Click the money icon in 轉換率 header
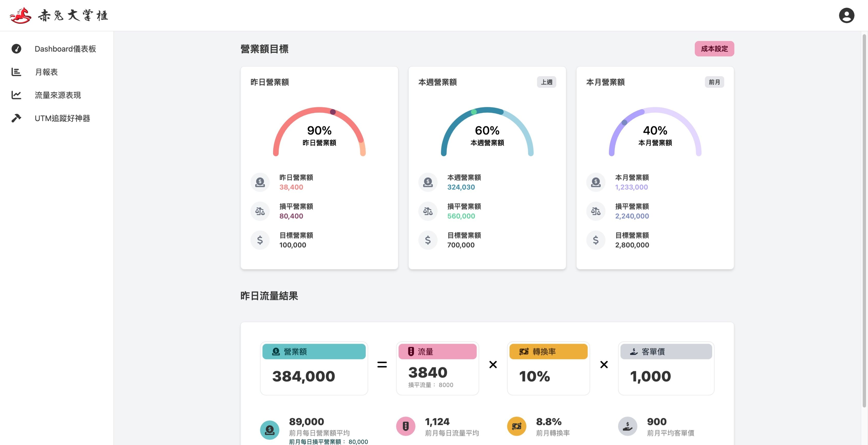 (x=524, y=351)
